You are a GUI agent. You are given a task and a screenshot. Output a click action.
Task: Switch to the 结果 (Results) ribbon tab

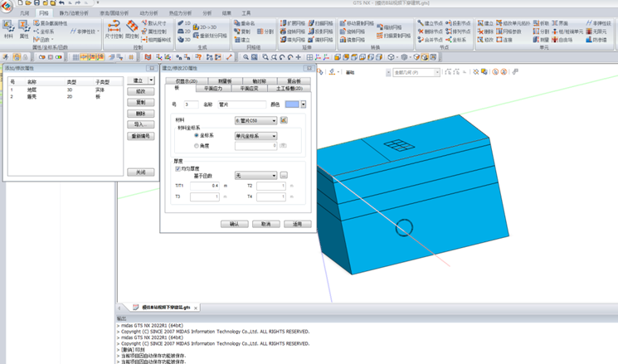tap(226, 13)
